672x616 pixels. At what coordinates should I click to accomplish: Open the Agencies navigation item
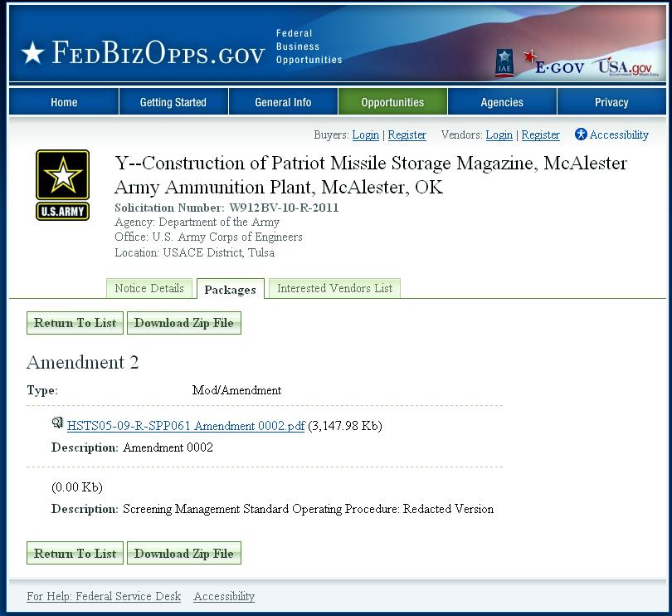click(502, 102)
